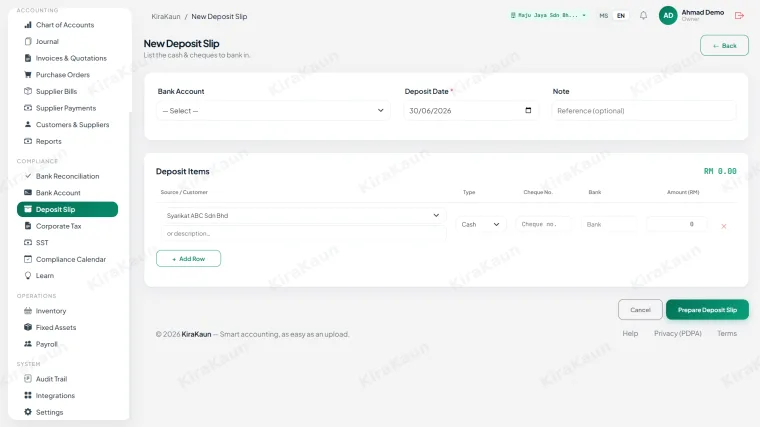Expand the Bank Account select dropdown
760x427 pixels.
click(273, 111)
